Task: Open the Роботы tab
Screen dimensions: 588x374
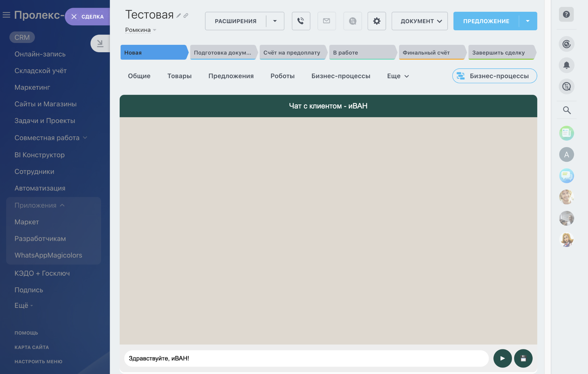Action: click(282, 76)
